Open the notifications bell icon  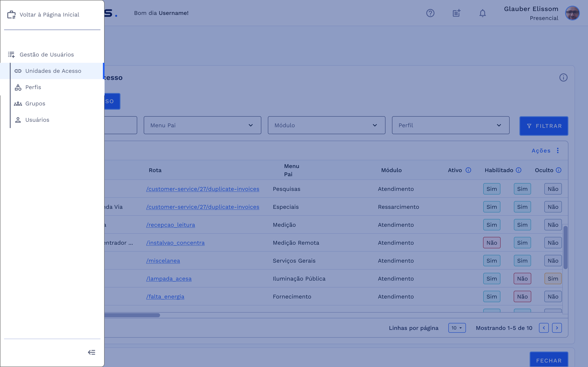(x=483, y=13)
